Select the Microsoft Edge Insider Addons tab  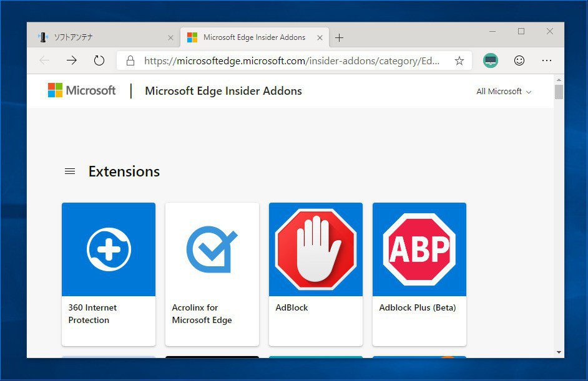click(x=250, y=37)
